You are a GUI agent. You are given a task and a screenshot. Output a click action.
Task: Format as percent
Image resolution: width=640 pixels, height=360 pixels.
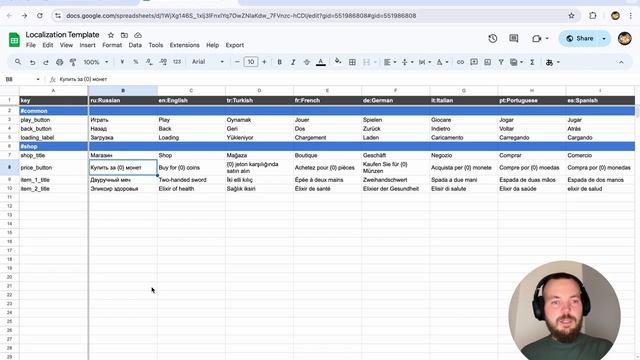pos(136,62)
